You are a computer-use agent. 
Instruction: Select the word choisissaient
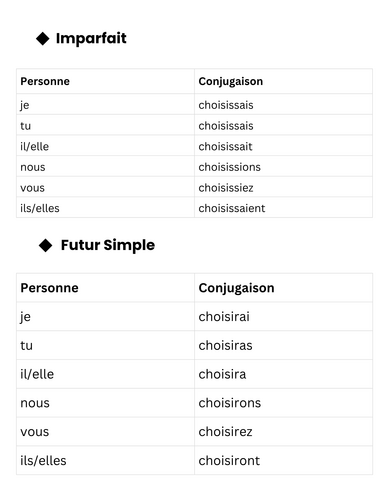232,208
